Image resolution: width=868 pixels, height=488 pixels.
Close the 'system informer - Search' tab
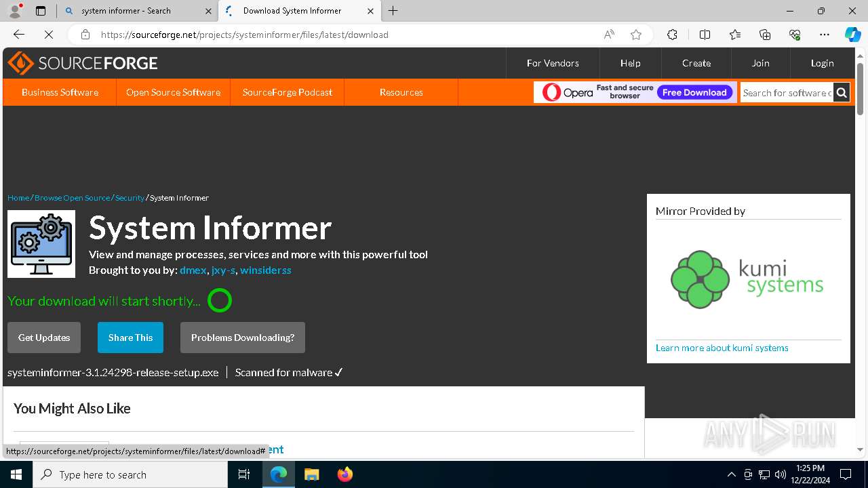tap(208, 11)
